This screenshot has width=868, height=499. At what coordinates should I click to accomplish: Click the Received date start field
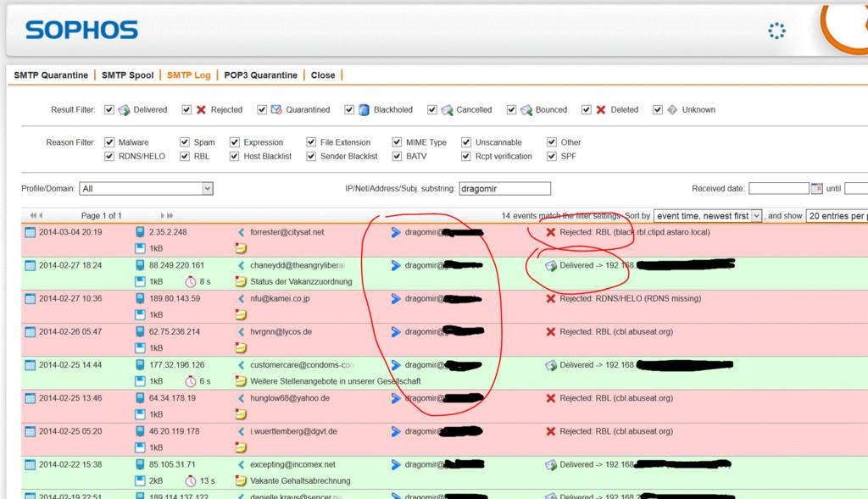(779, 189)
